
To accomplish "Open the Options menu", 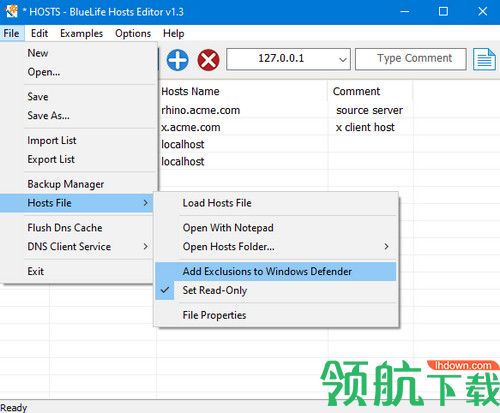I will point(133,33).
